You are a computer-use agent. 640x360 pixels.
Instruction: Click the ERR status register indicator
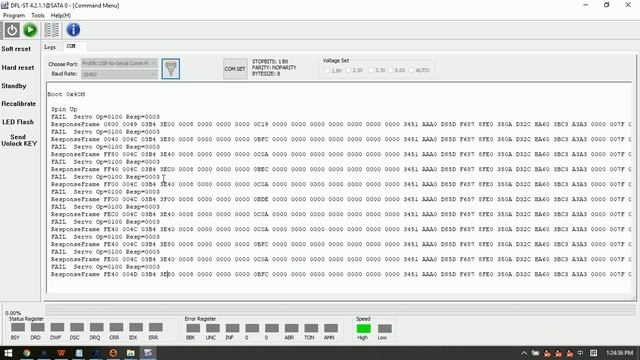(155, 327)
